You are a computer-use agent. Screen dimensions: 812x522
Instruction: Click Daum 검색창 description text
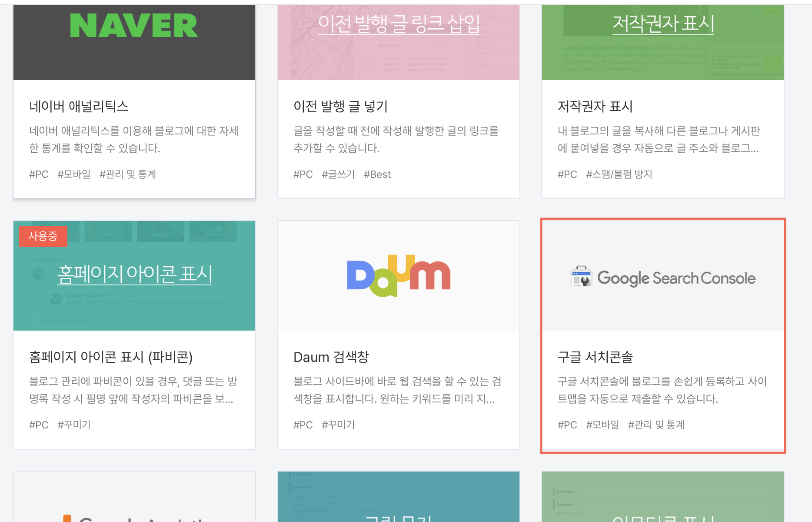[x=397, y=390]
